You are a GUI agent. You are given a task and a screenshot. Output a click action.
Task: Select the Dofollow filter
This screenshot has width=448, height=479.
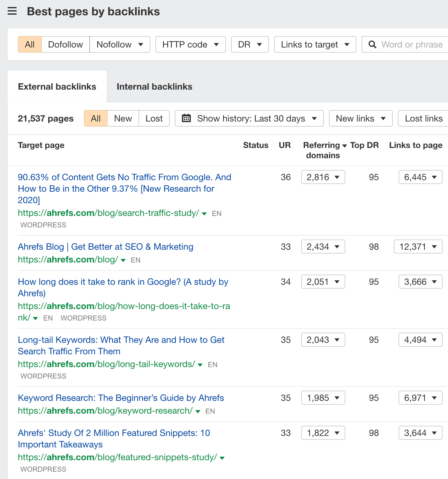click(65, 44)
